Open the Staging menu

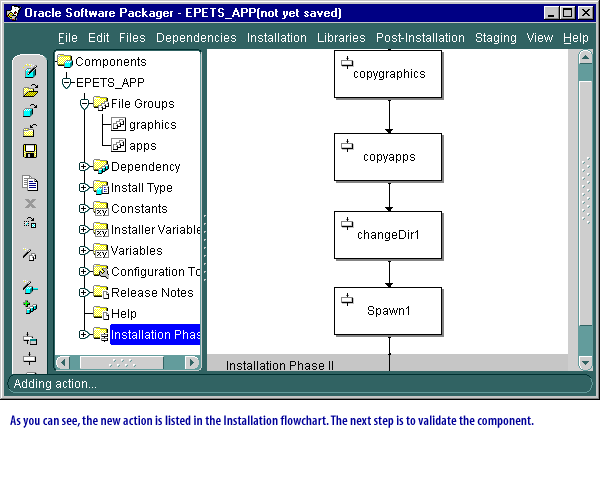click(496, 38)
